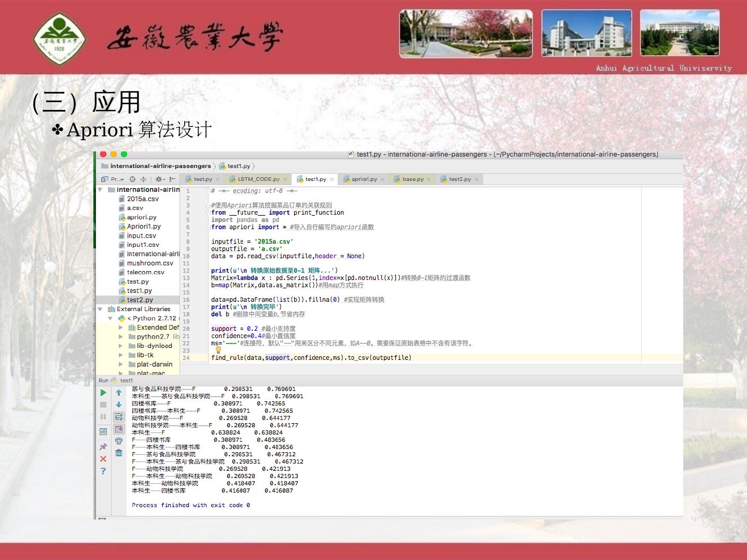Open project tool window settings gear menu

click(159, 179)
